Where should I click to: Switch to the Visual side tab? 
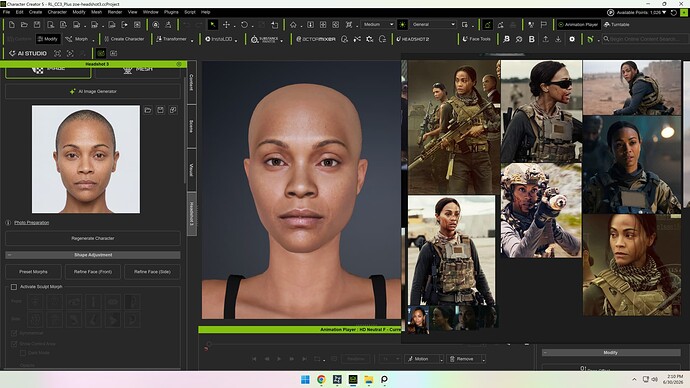coord(192,170)
